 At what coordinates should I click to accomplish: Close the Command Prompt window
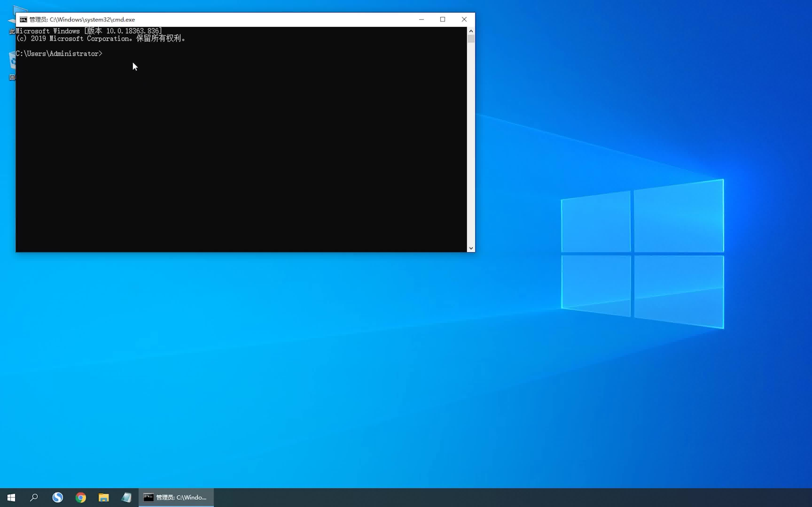[x=464, y=19]
